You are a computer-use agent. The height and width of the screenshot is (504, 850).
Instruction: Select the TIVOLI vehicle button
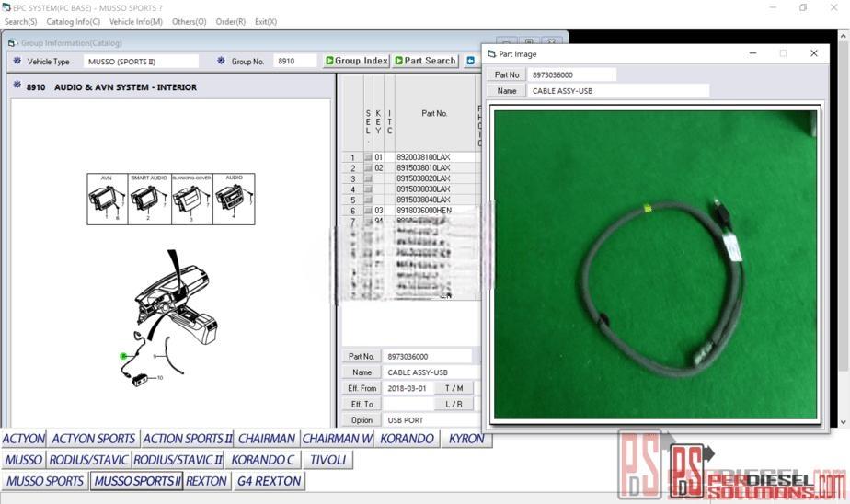click(x=328, y=460)
